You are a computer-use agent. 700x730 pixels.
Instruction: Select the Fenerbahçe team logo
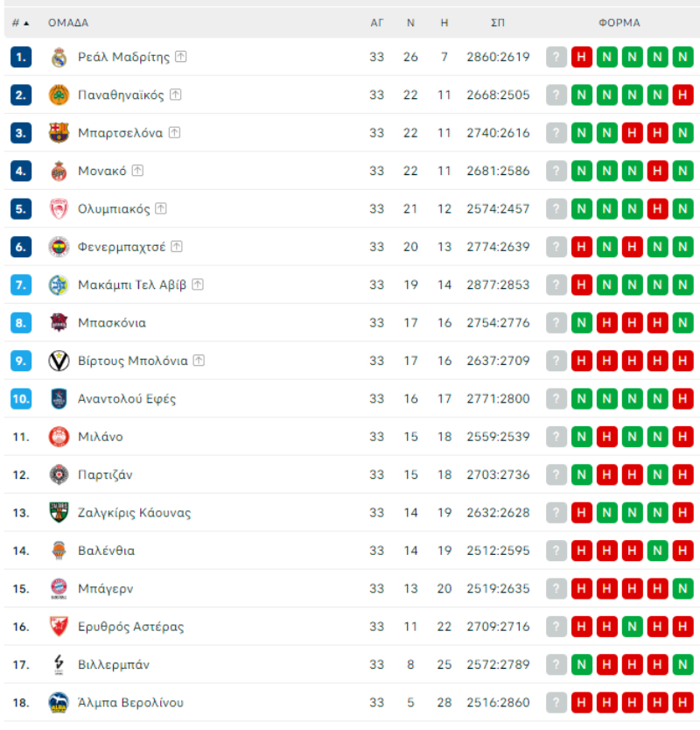click(x=59, y=247)
